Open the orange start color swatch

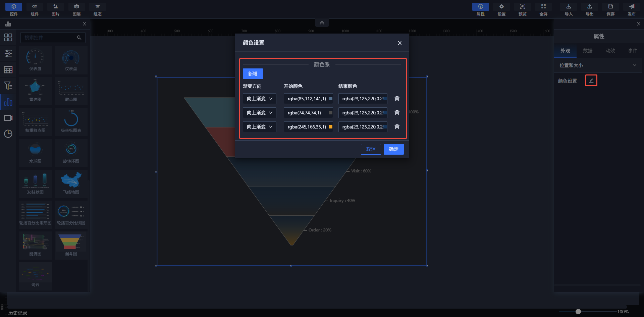[331, 127]
